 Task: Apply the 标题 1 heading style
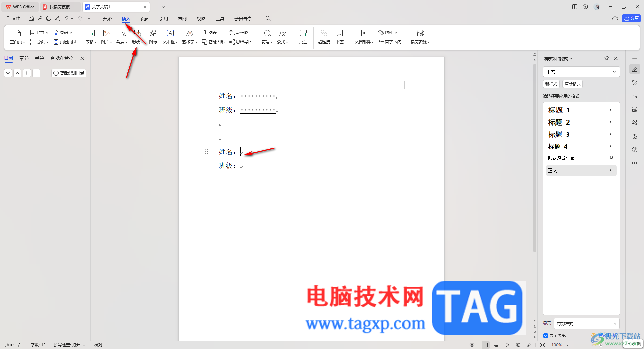[x=581, y=110]
